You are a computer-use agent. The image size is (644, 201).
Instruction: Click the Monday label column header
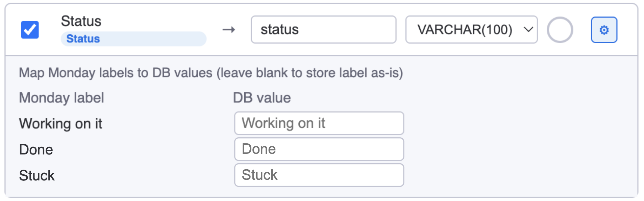click(61, 97)
